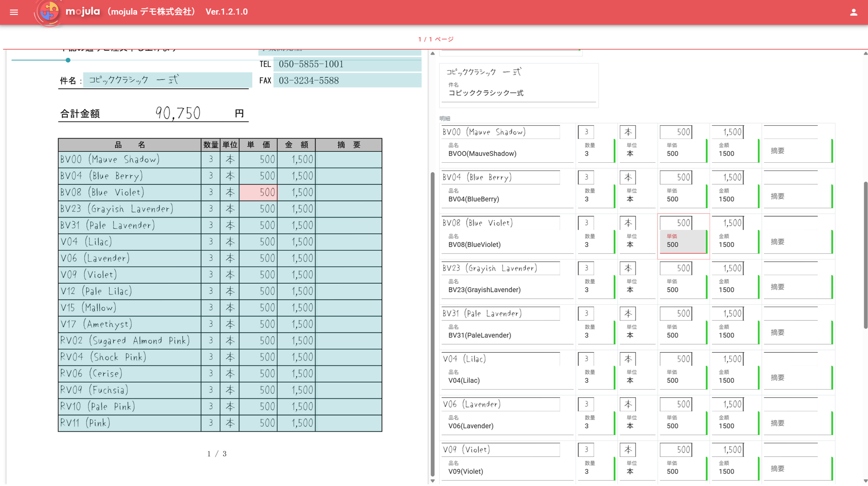
Task: Adjust the document zoom slider handle
Action: [x=68, y=60]
